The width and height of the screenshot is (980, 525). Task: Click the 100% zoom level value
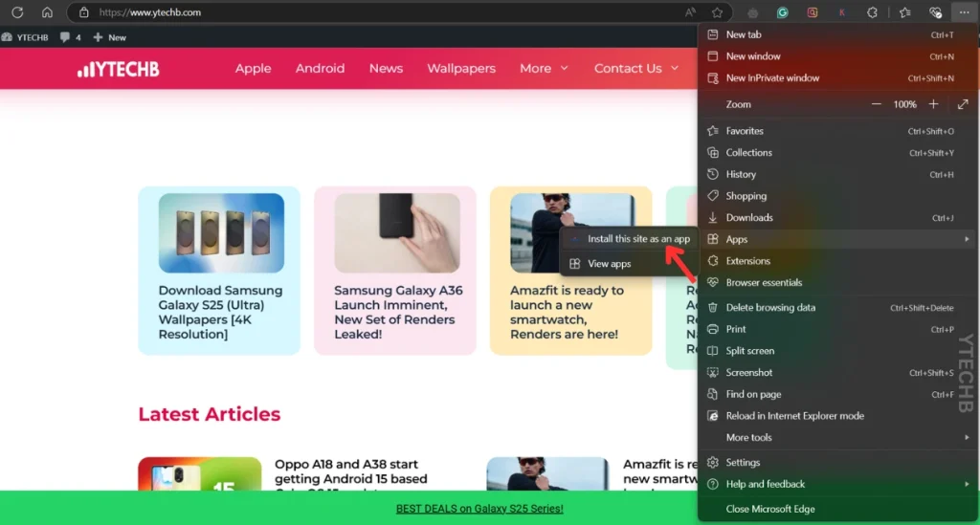(x=904, y=104)
